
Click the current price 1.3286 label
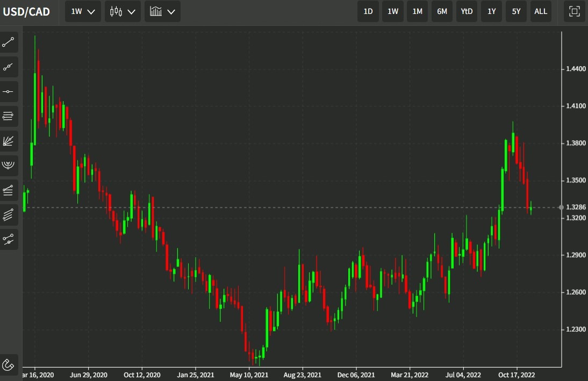(576, 207)
